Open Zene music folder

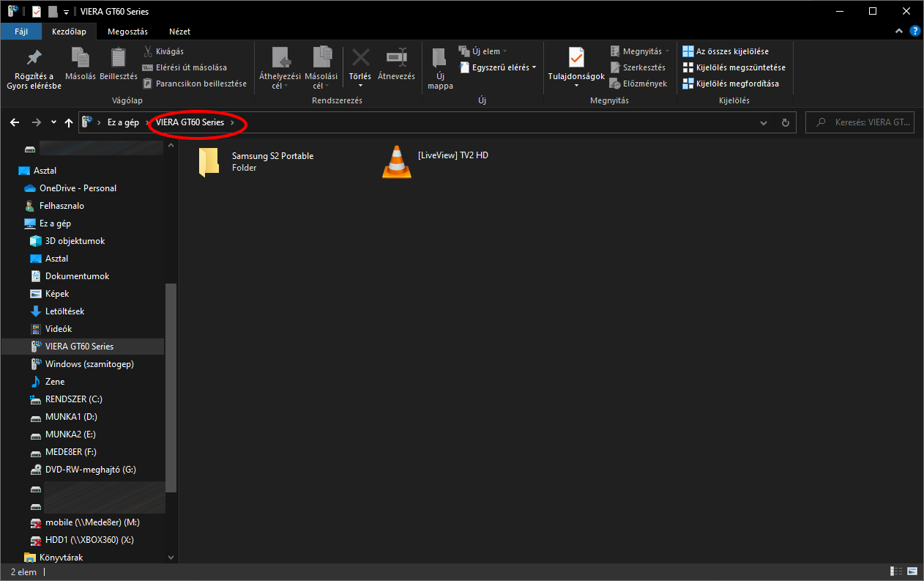pos(47,382)
